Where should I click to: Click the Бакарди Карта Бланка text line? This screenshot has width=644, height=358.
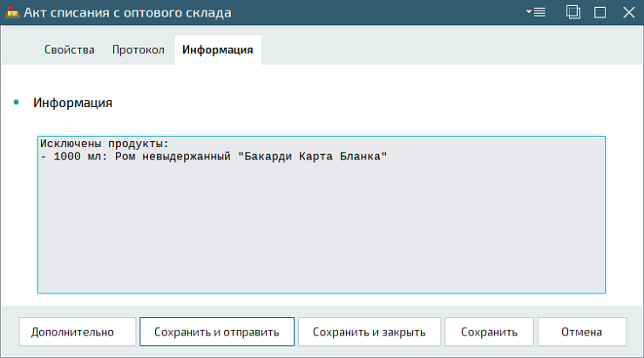click(x=214, y=157)
